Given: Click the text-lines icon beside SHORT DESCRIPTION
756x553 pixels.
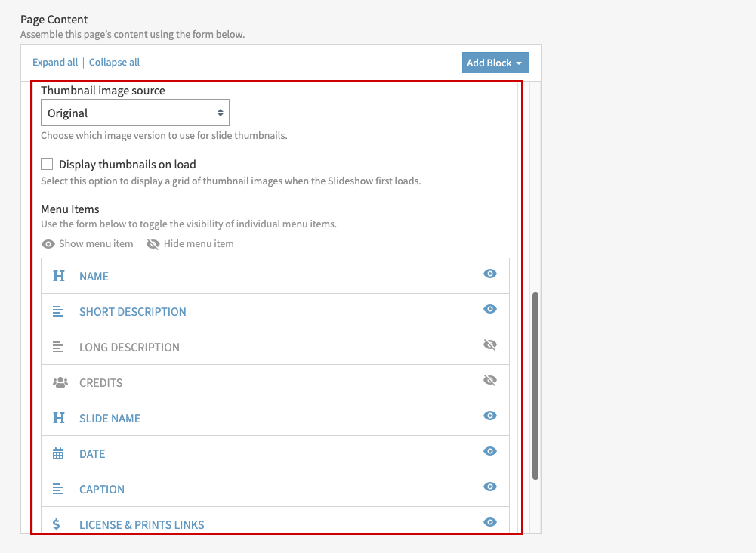Looking at the screenshot, I should (59, 310).
